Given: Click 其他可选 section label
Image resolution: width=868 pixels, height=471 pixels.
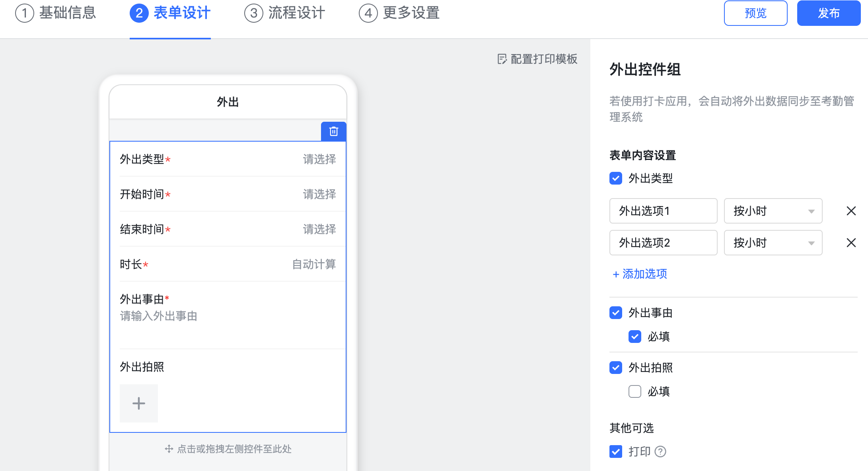Looking at the screenshot, I should [x=631, y=428].
